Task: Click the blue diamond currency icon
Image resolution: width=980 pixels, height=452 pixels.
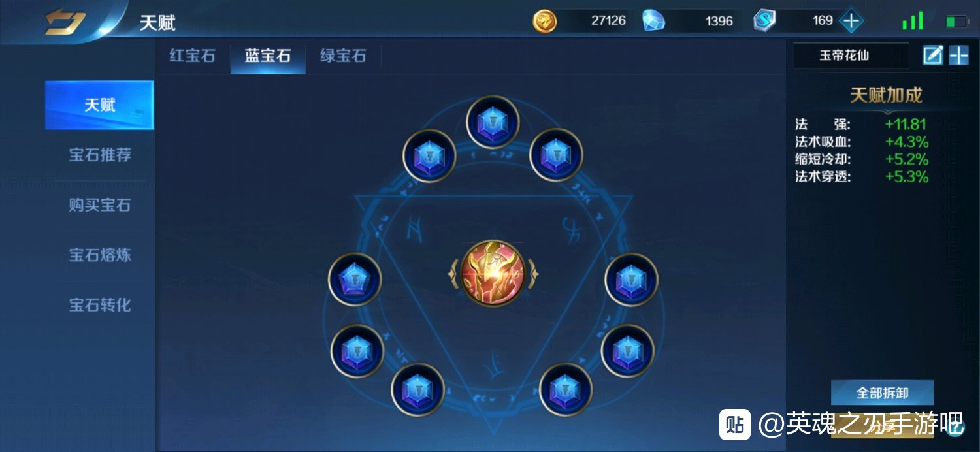Action: pos(653,21)
